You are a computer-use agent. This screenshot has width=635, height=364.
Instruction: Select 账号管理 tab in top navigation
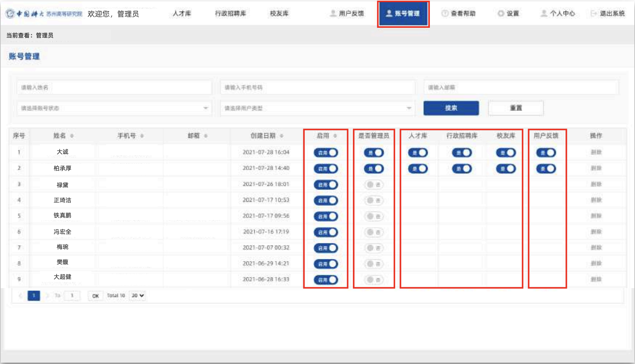coord(403,13)
